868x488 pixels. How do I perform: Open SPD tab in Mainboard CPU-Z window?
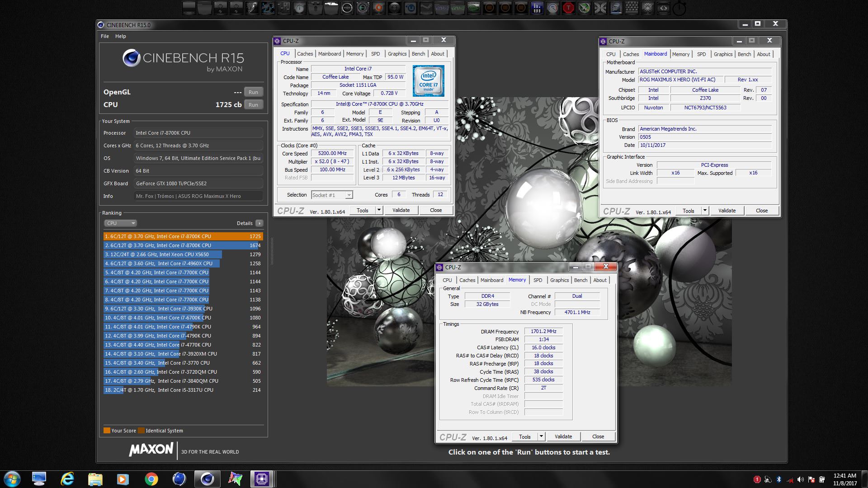(701, 54)
